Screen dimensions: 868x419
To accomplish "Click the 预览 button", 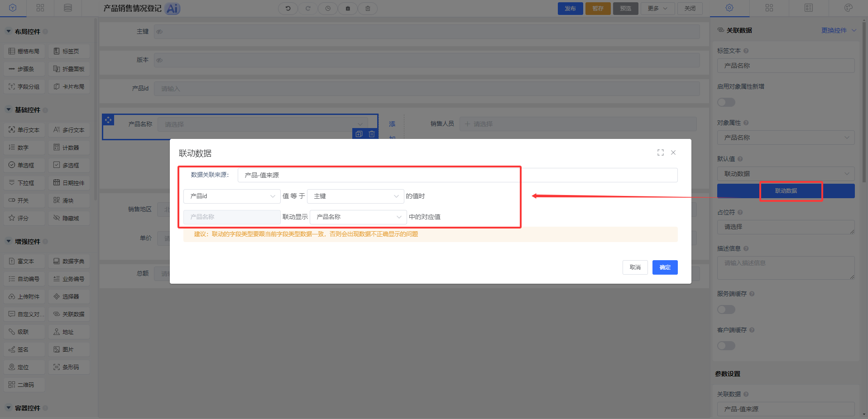I will pyautogui.click(x=626, y=9).
